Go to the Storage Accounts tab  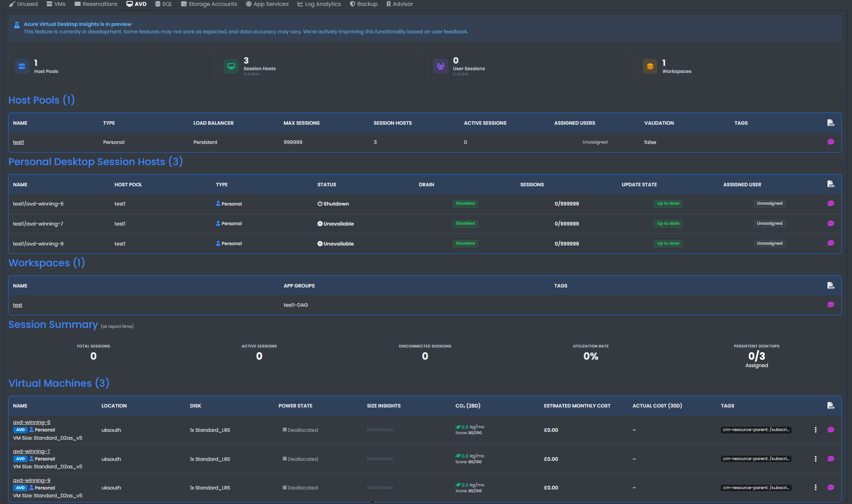tap(209, 4)
